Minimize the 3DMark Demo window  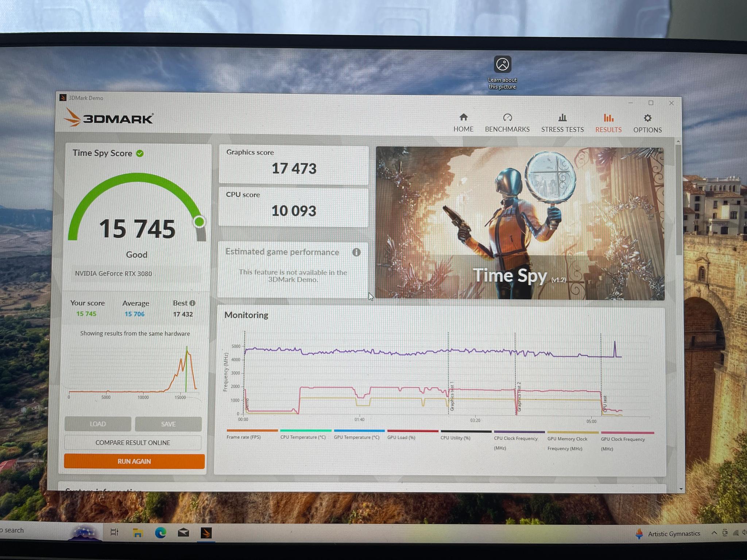630,103
